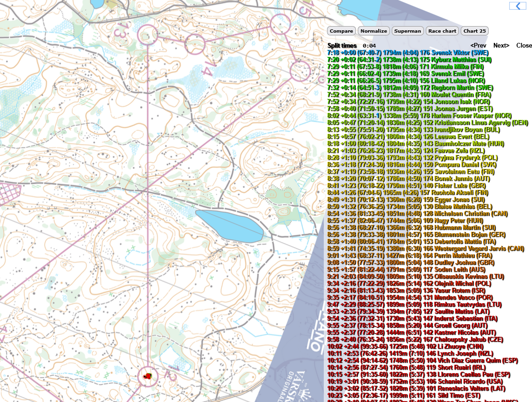This screenshot has width=532, height=402.
Task: Go to next split with Next>
Action: tap(501, 46)
